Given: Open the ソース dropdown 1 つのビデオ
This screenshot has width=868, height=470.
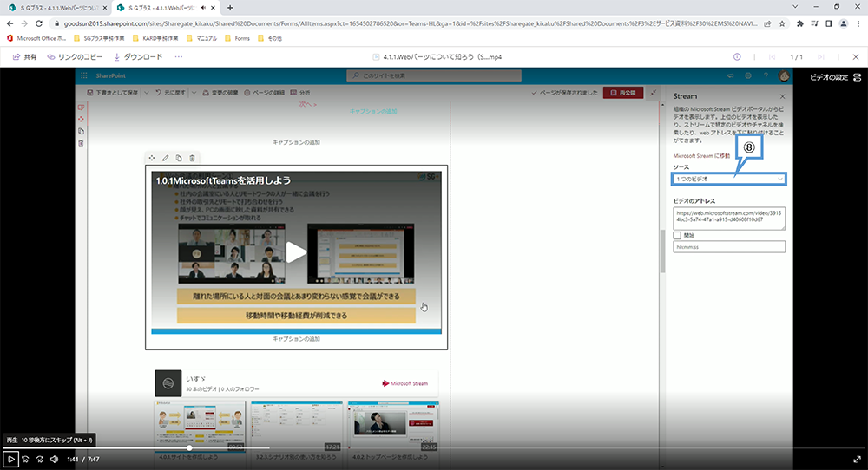Looking at the screenshot, I should pyautogui.click(x=729, y=180).
